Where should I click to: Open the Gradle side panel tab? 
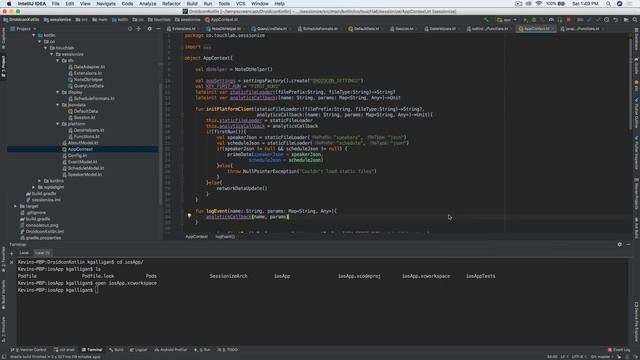point(636,66)
